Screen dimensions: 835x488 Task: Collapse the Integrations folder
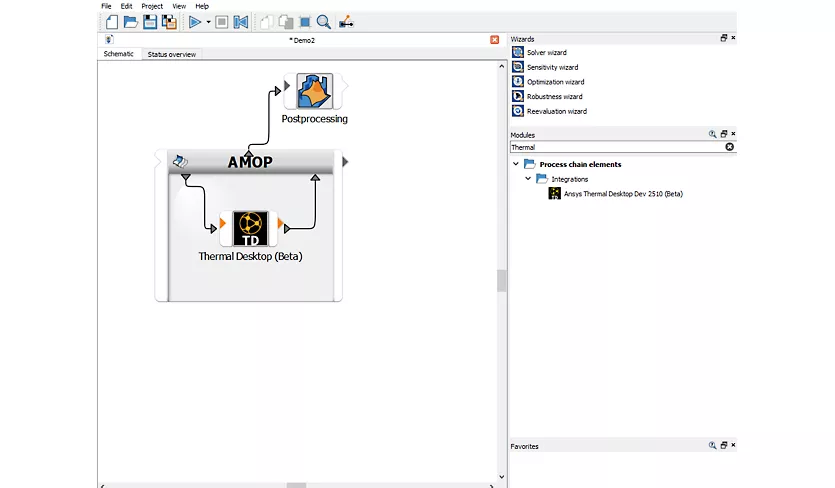tap(528, 179)
